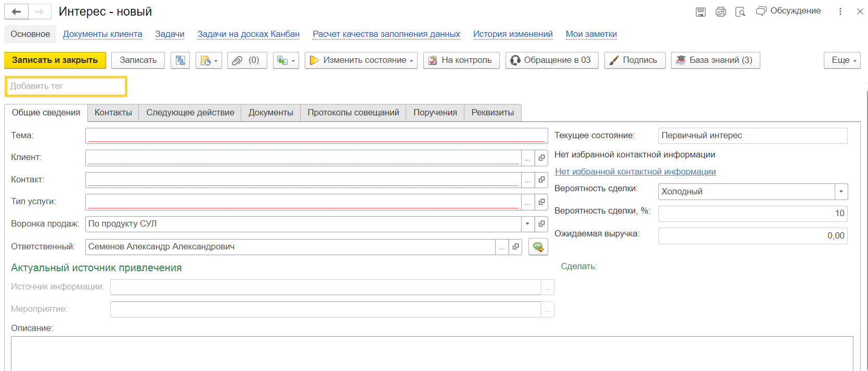Click Контакт ellipsis select button
Image resolution: width=868 pixels, height=371 pixels.
click(x=528, y=180)
